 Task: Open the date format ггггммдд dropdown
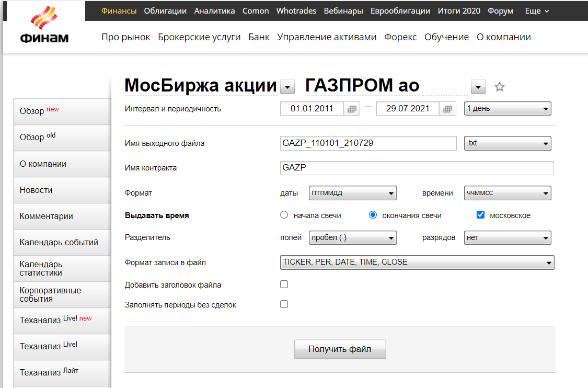click(352, 193)
